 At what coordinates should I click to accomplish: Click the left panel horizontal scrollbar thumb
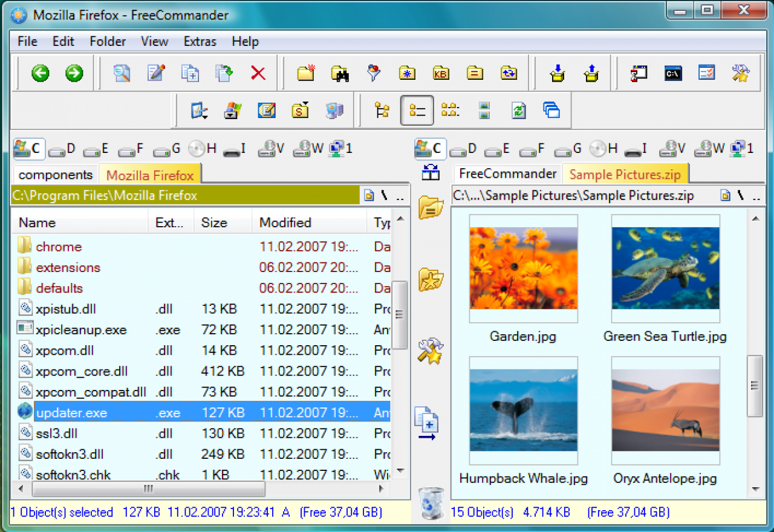click(x=148, y=488)
